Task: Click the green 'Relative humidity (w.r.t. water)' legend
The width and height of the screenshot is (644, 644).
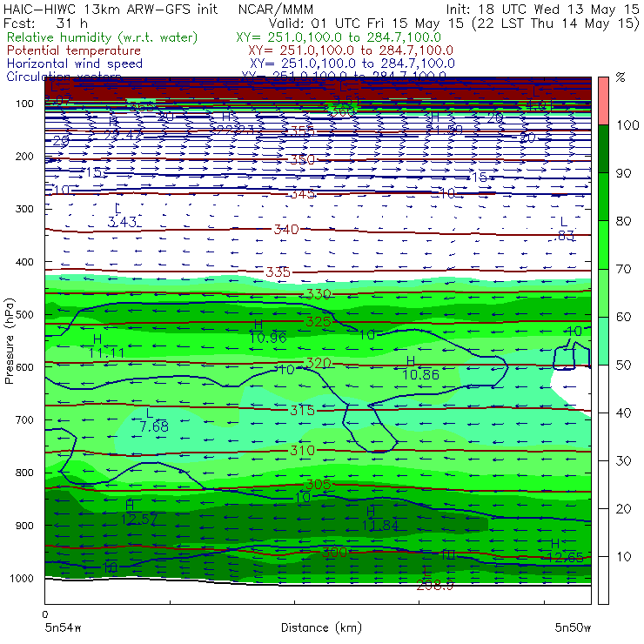Action: 103,37
